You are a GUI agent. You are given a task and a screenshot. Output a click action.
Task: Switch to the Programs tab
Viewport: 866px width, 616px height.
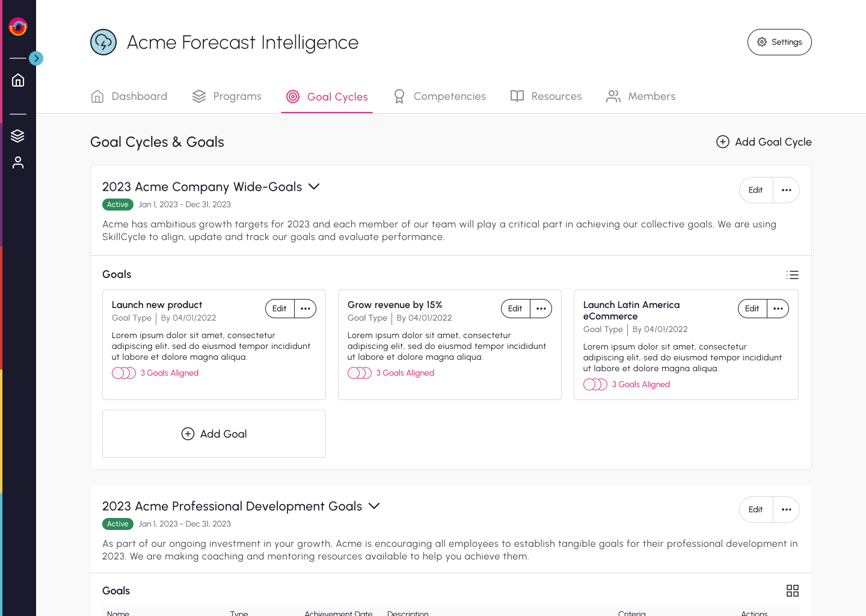[227, 96]
